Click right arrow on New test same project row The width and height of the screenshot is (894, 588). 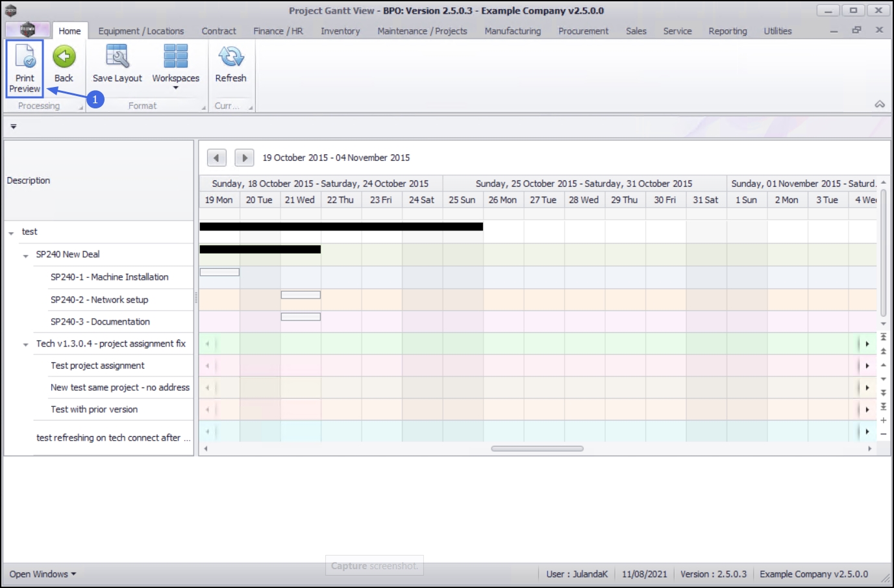(867, 388)
